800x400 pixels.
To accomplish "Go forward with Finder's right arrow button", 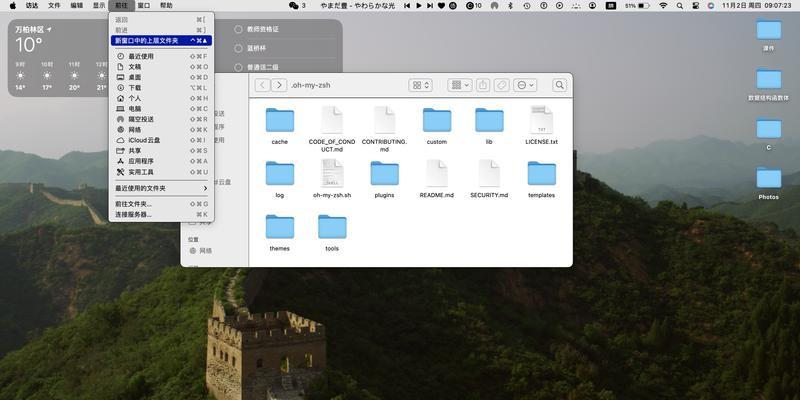I will pyautogui.click(x=279, y=85).
